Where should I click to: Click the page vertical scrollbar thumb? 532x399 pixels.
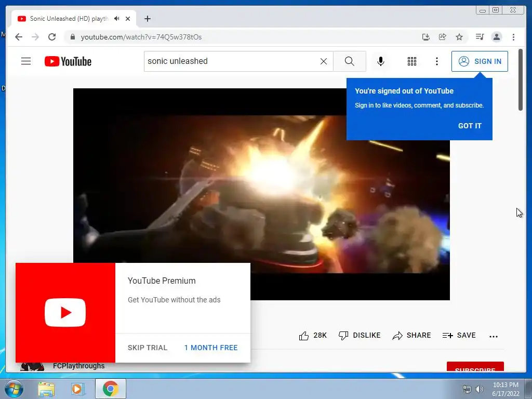pos(520,79)
